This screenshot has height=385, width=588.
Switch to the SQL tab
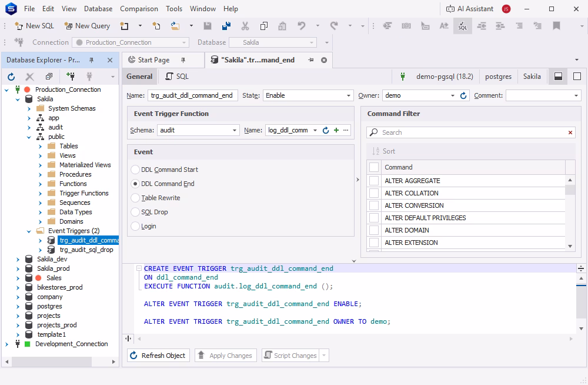(178, 77)
